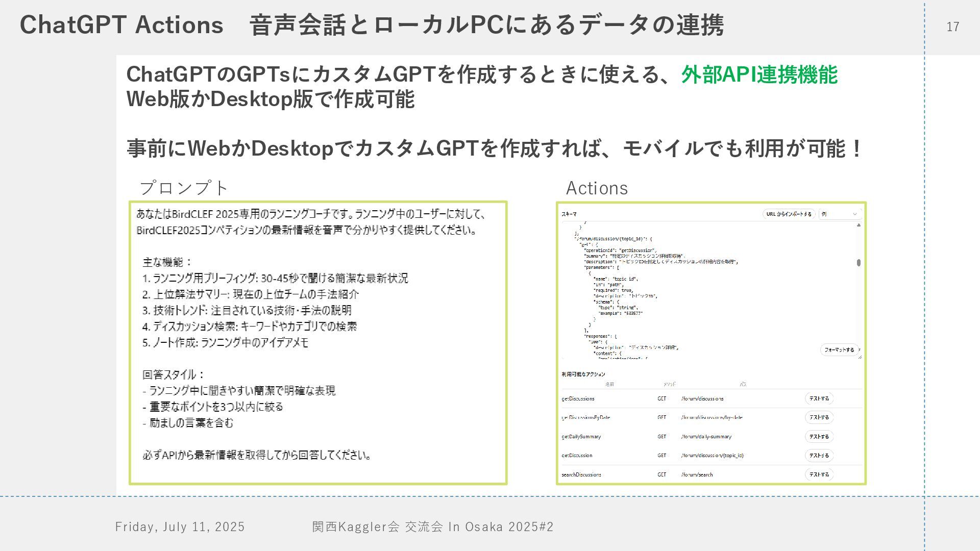Click the 'Actions' label above the schema
The height and width of the screenshot is (551, 980).
(x=597, y=188)
